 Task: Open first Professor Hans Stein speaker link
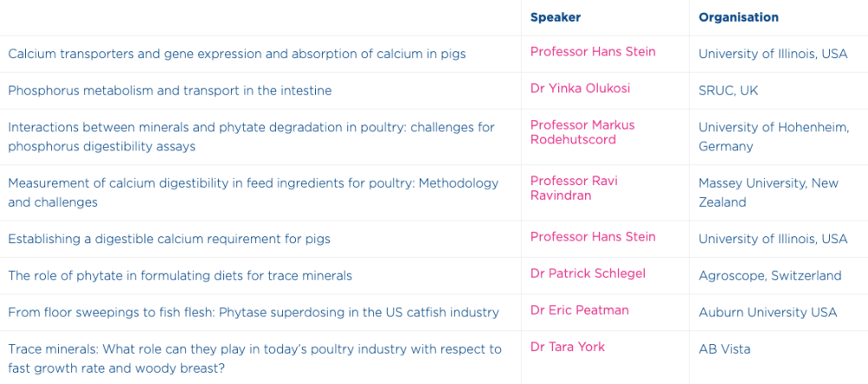(593, 51)
